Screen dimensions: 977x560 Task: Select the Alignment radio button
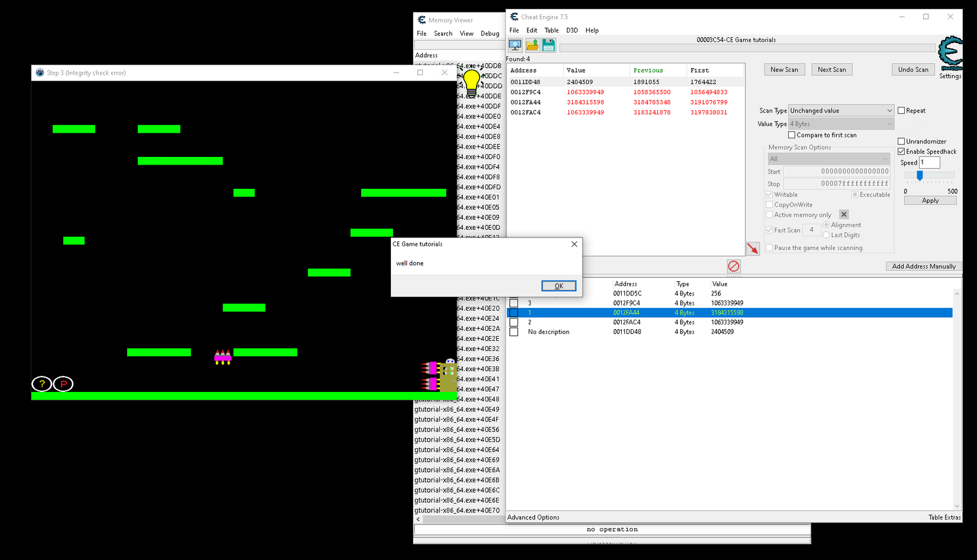click(x=826, y=225)
